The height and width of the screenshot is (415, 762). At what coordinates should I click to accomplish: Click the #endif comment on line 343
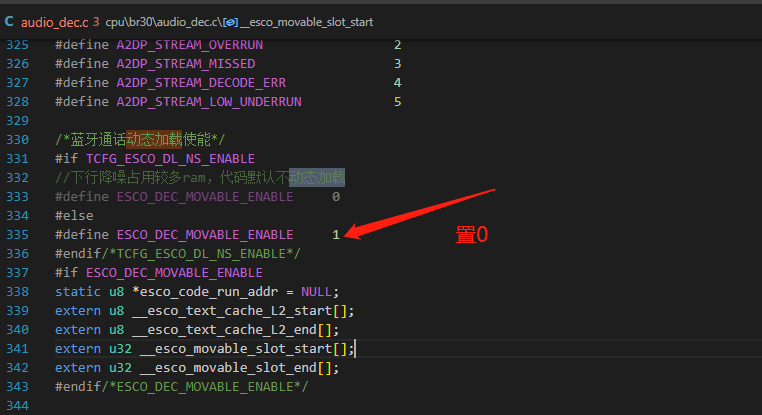pos(205,387)
